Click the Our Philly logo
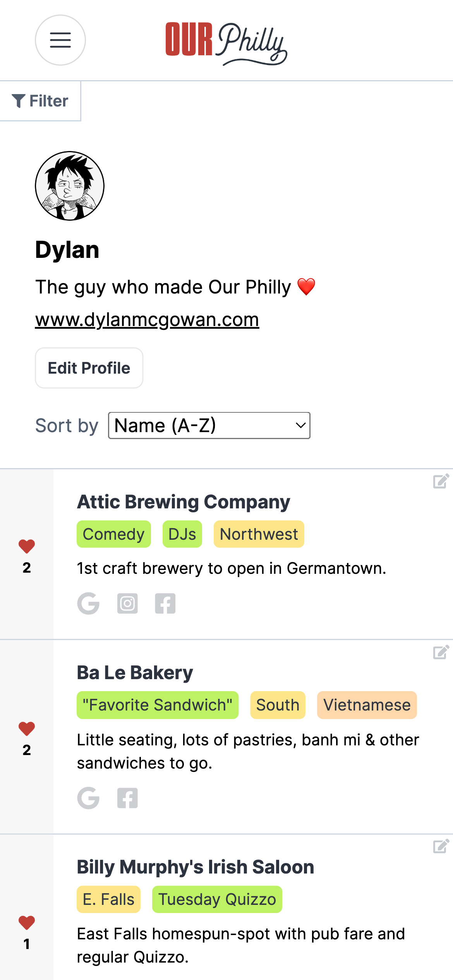The width and height of the screenshot is (453, 980). tap(226, 43)
